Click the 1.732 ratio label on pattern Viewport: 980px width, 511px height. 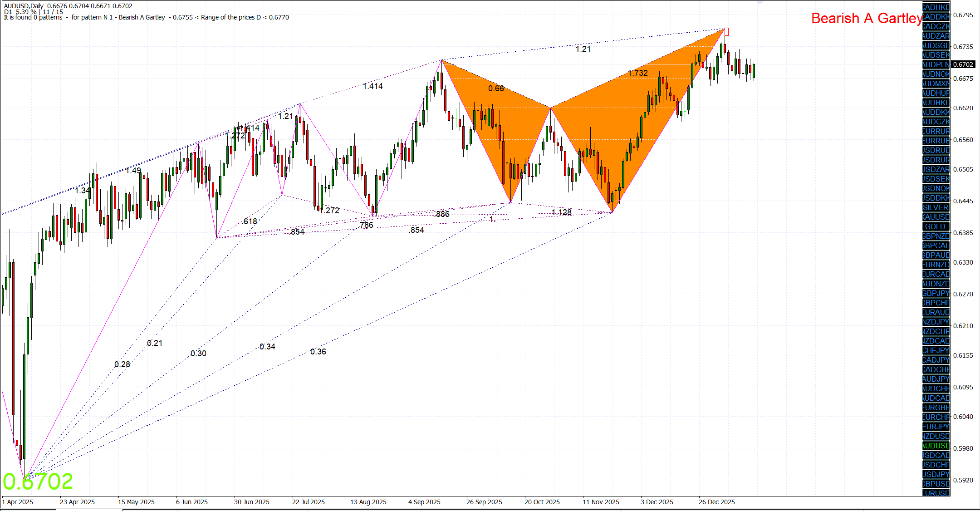[638, 73]
